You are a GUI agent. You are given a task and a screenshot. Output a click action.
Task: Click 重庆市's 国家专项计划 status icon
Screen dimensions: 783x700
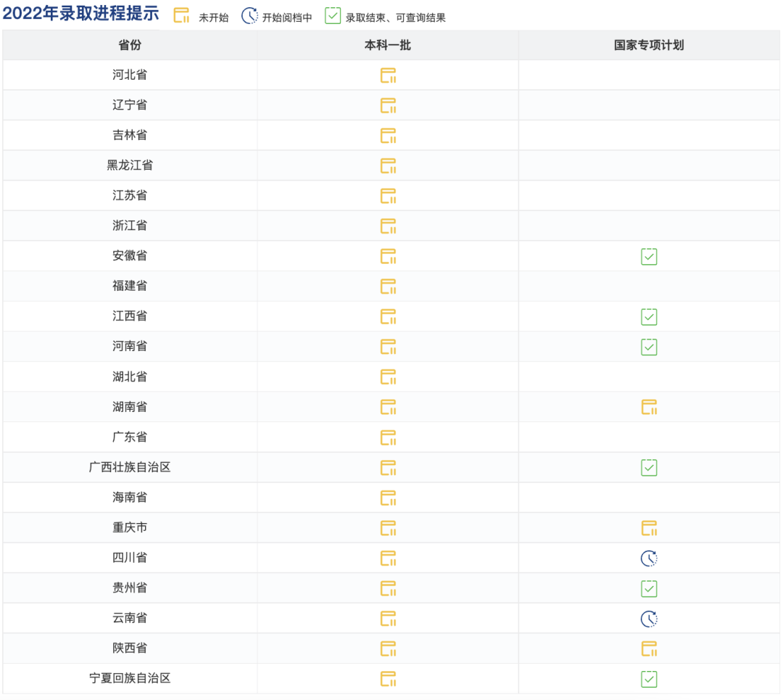pyautogui.click(x=649, y=528)
